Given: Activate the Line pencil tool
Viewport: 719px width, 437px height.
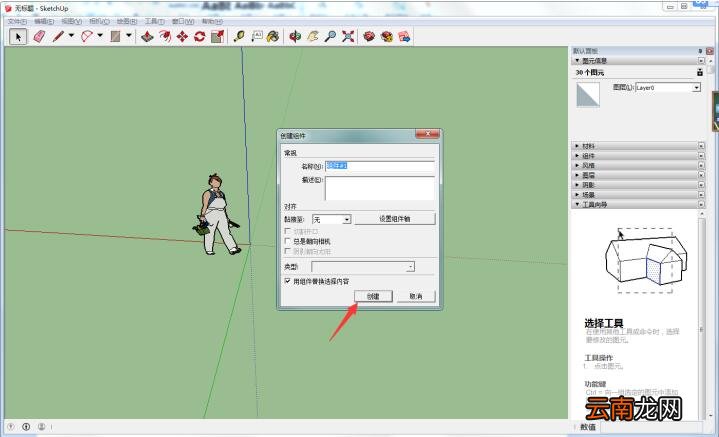Looking at the screenshot, I should pos(58,36).
